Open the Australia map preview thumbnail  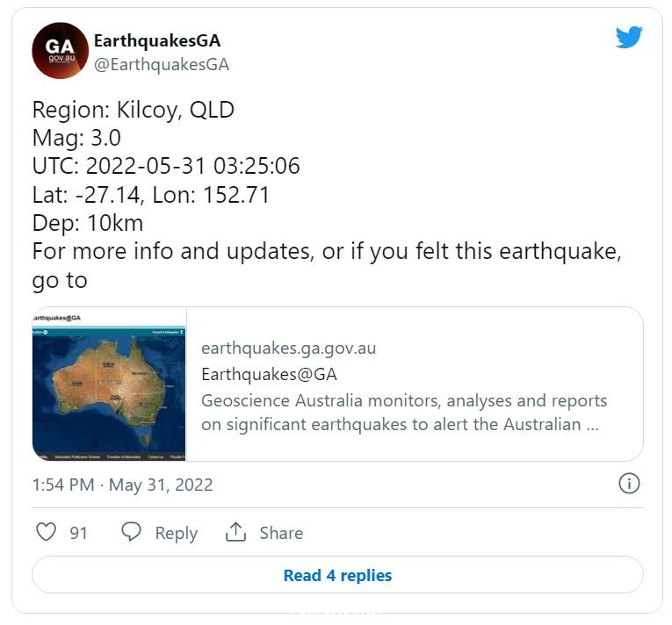coord(109,384)
